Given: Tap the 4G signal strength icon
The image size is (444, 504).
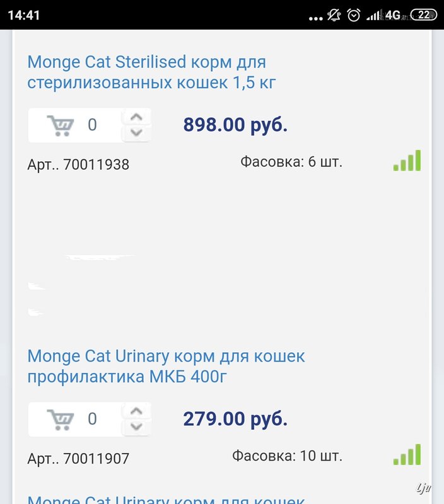Looking at the screenshot, I should click(x=383, y=14).
